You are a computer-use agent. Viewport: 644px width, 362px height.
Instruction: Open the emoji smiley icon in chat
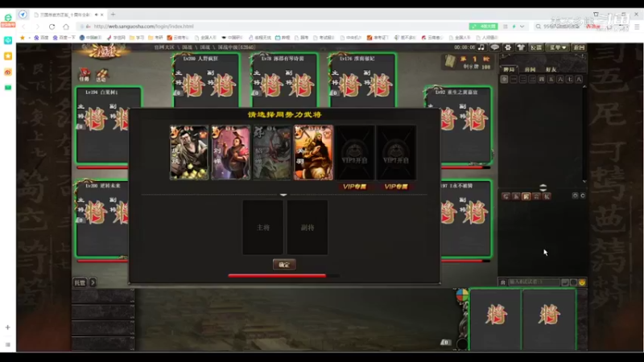582,282
